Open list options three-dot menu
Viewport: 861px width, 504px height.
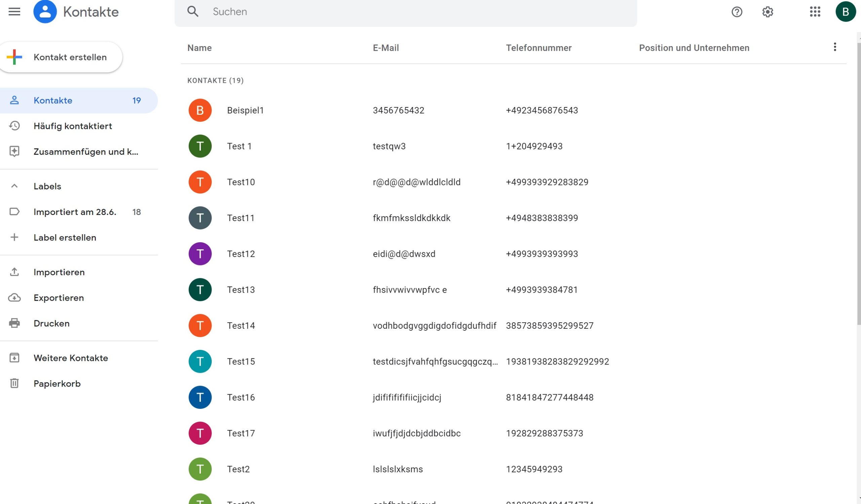tap(835, 47)
